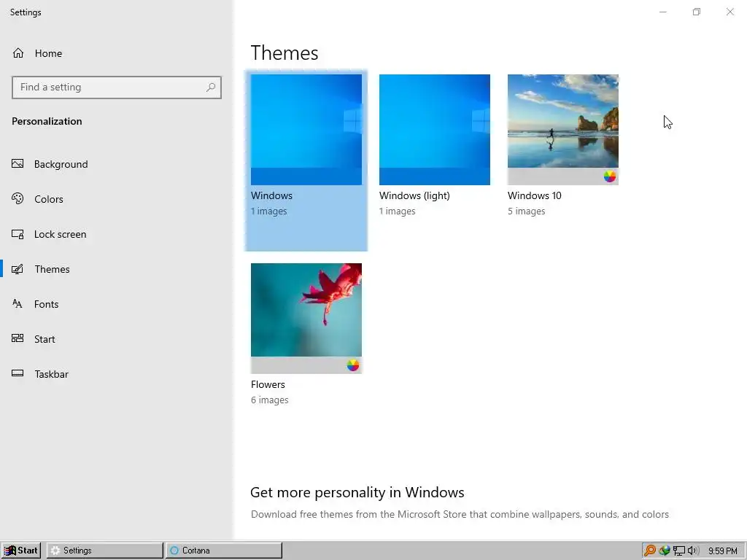Click the Find a setting search box
Viewport: 747px width, 560px height.
pos(117,87)
